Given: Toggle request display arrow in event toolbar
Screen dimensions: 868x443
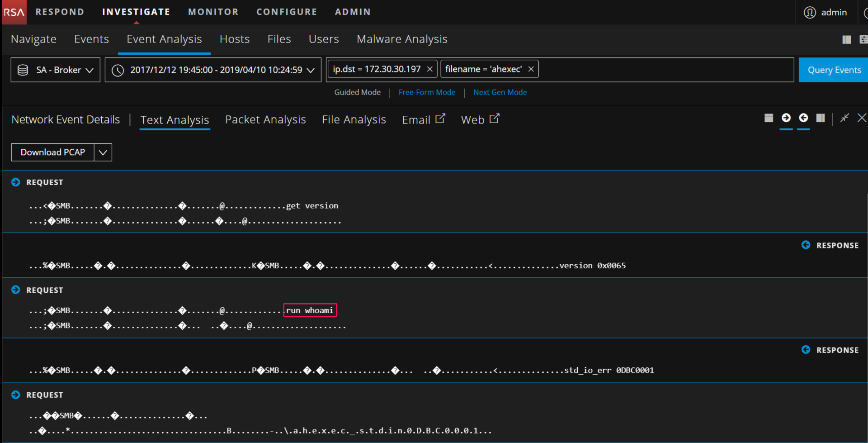Looking at the screenshot, I should [786, 118].
